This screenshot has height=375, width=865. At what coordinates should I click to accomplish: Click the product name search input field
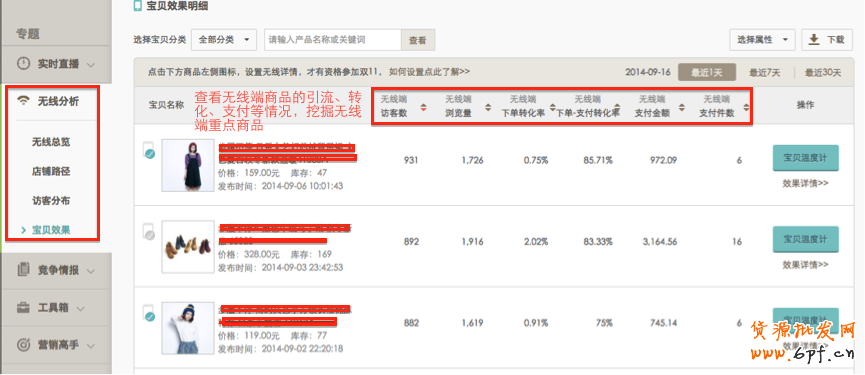(333, 40)
